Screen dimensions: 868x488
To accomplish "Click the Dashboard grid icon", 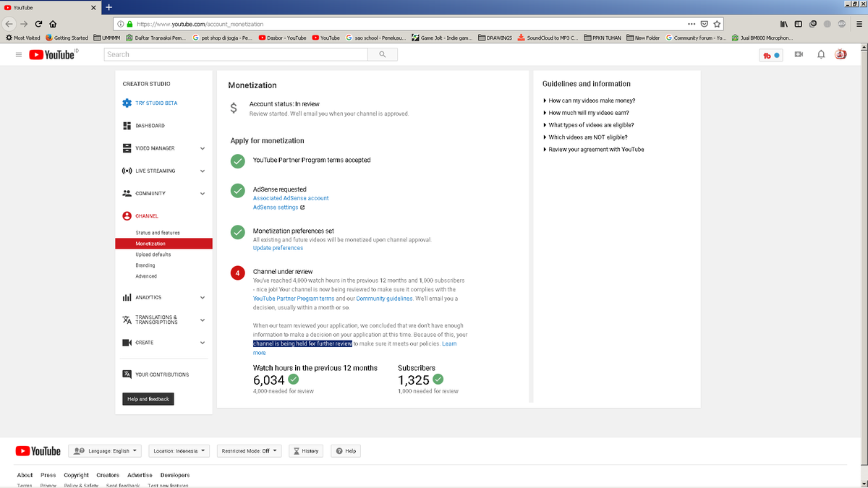I will pos(127,126).
